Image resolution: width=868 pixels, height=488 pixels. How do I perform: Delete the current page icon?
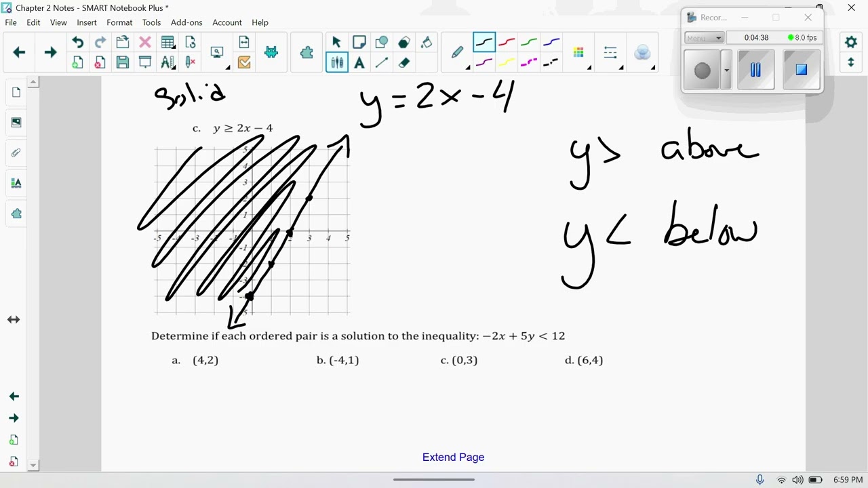100,63
